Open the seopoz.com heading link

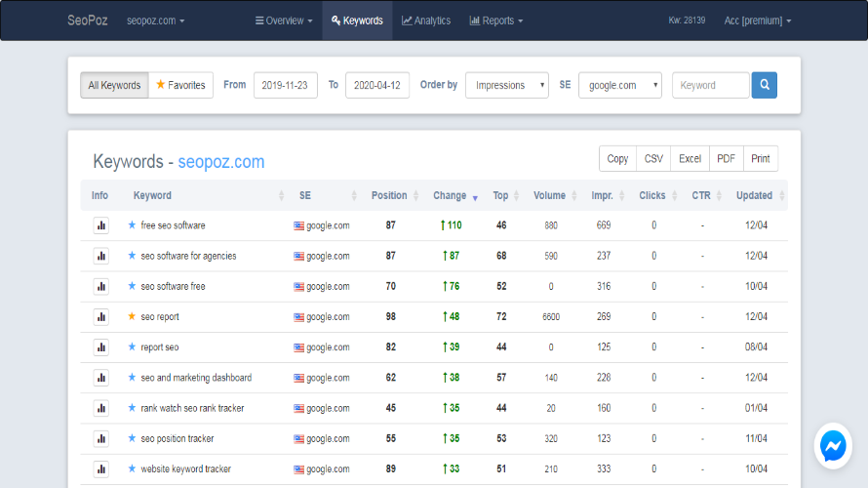[x=220, y=162]
